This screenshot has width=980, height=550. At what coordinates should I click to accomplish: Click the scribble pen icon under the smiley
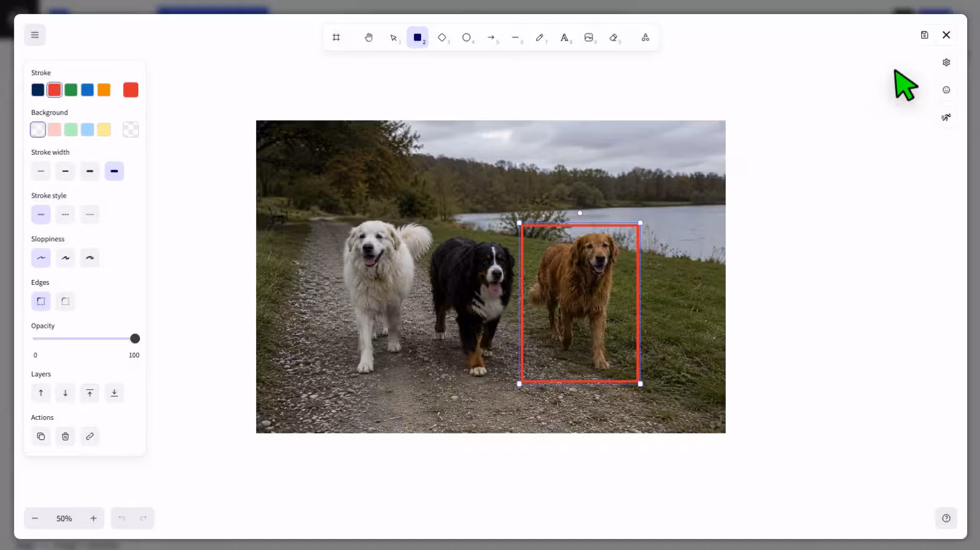tap(946, 117)
